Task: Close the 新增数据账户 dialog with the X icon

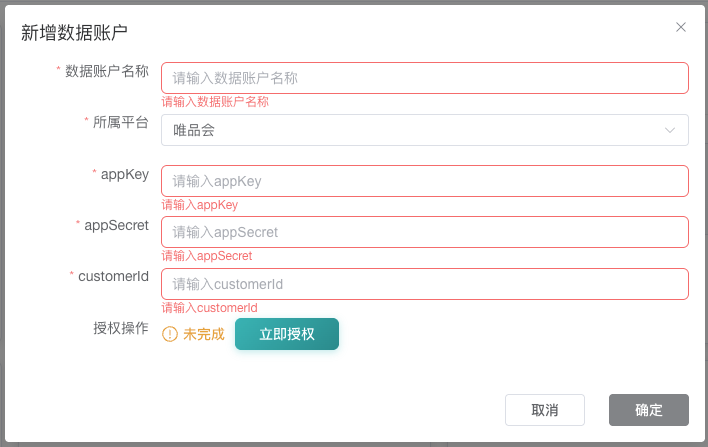Action: coord(681,27)
